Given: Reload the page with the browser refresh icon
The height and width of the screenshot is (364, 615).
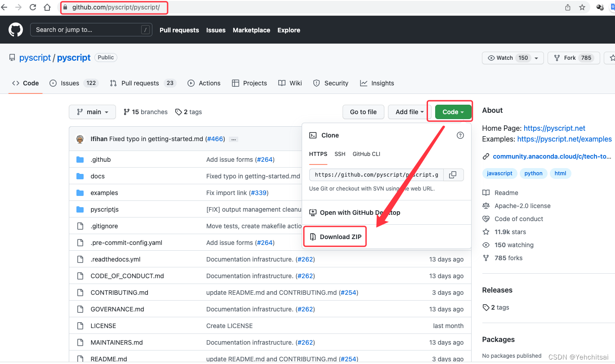Looking at the screenshot, I should (x=33, y=7).
